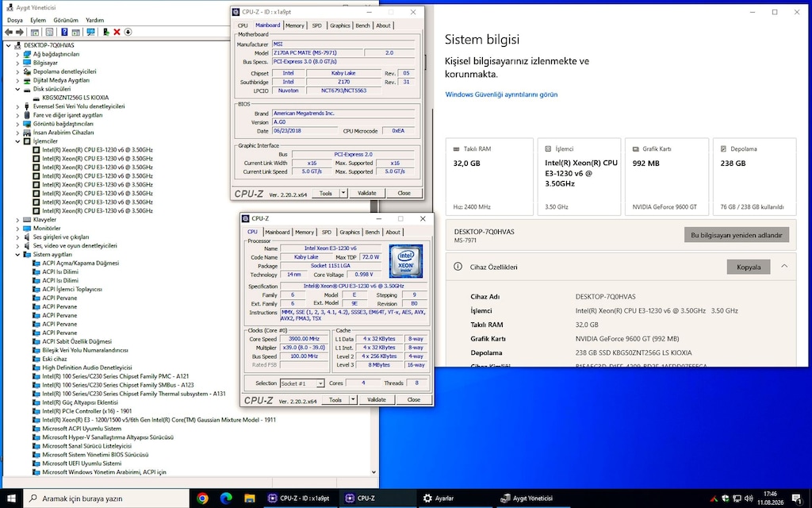
Task: Click the Forward arrow in Device Manager toolbar
Action: coord(20,32)
